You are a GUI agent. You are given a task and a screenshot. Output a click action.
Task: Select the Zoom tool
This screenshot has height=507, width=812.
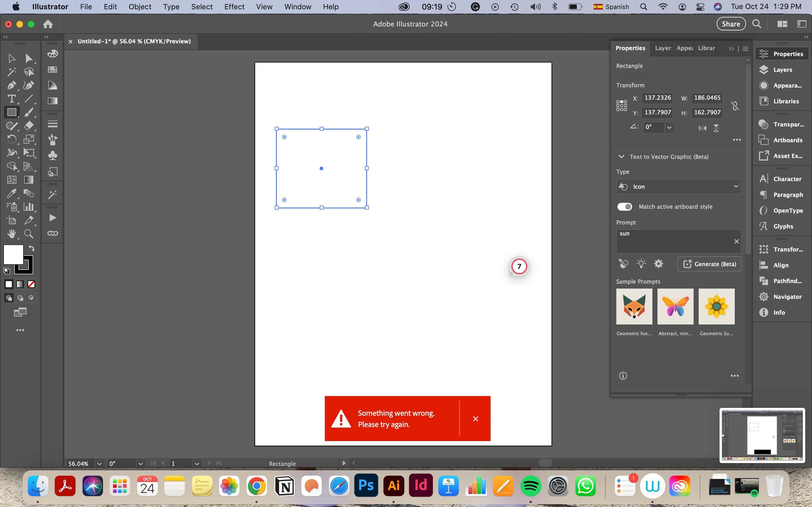(x=29, y=234)
